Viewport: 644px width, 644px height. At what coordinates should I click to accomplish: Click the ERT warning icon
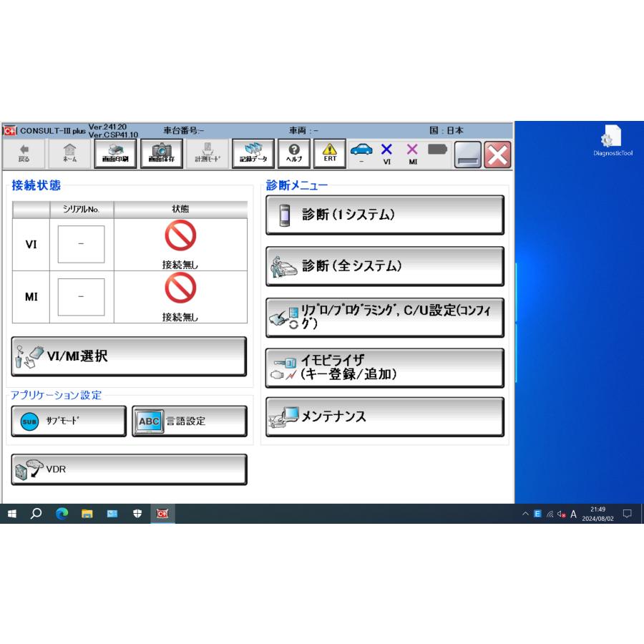(329, 153)
